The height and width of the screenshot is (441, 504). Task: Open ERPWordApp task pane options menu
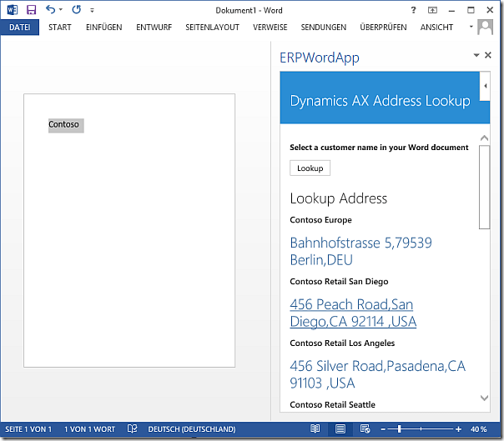click(x=476, y=55)
